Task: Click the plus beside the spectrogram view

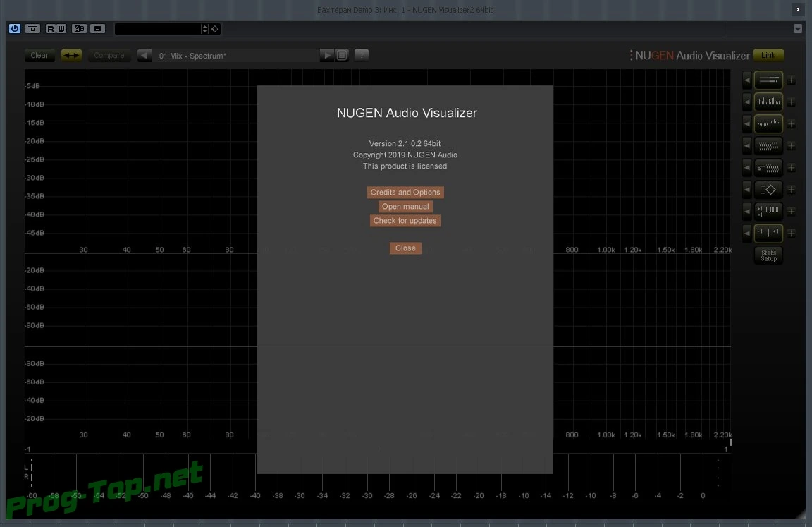Action: 792,146
